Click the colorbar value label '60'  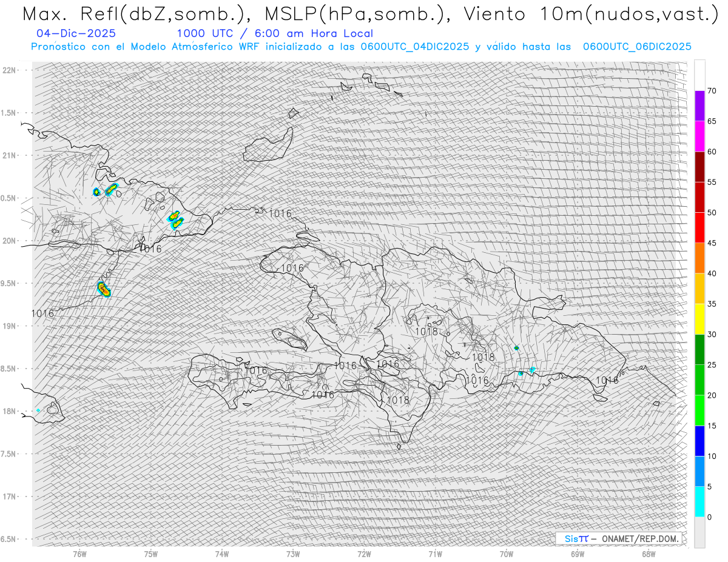(x=712, y=152)
